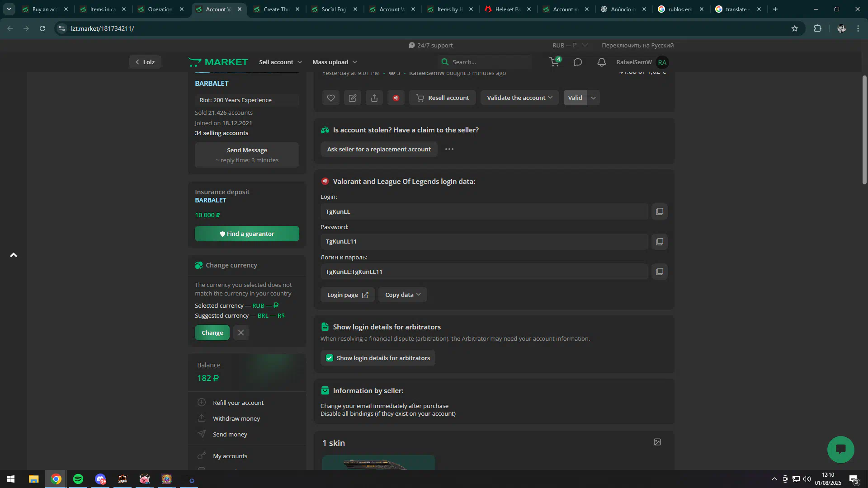
Task: Open the system volume control
Action: pos(807,479)
